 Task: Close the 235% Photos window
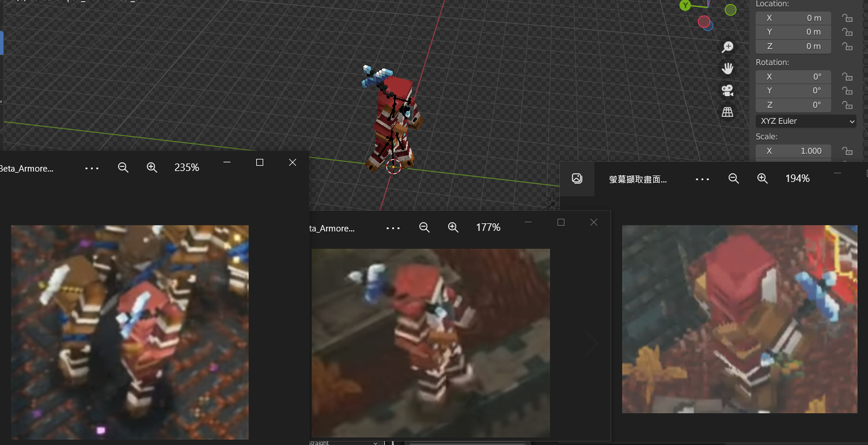pyautogui.click(x=293, y=162)
